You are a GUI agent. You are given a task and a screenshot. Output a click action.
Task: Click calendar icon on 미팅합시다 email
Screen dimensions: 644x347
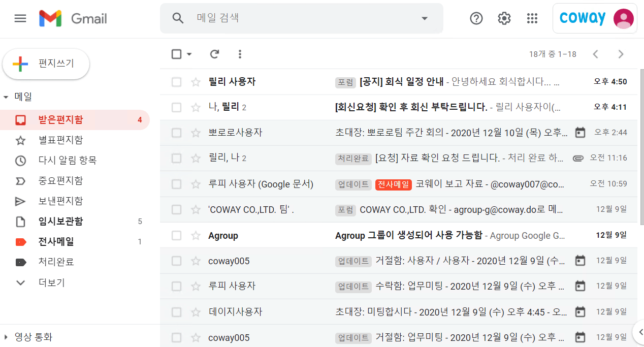[580, 311]
